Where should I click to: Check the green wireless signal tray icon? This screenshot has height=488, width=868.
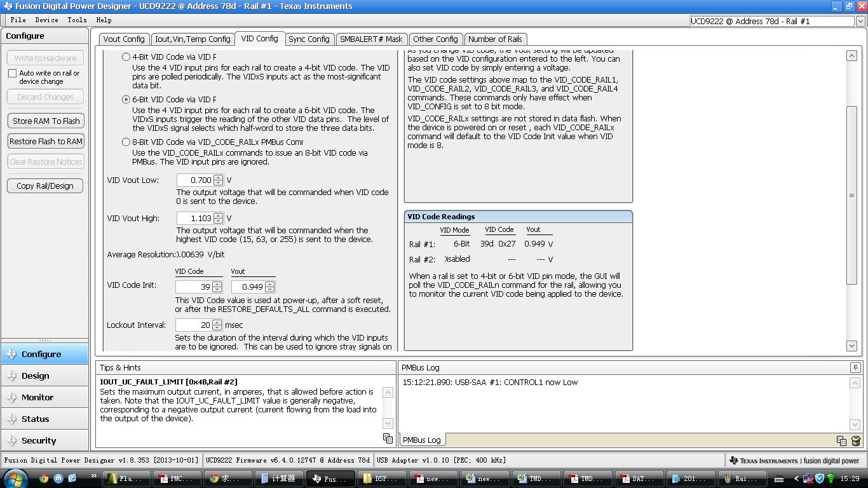point(831,478)
